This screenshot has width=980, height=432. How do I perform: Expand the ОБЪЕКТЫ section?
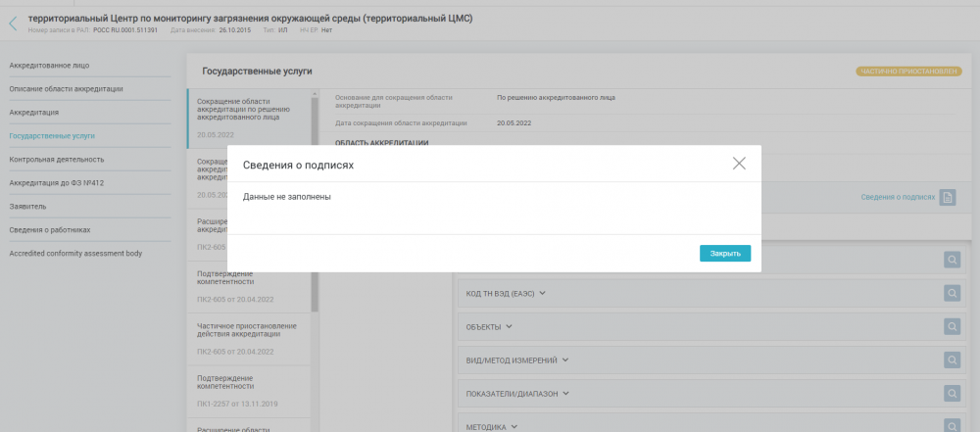tap(488, 326)
